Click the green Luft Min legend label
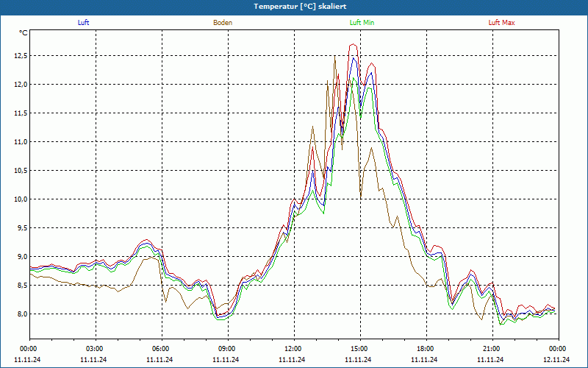 (x=362, y=23)
